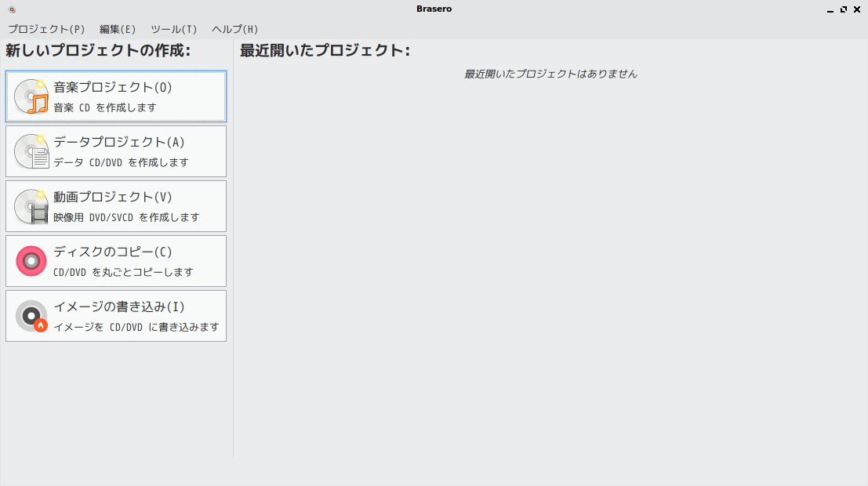Click the text イメージを CD/DVD に書き込みます
868x486 pixels.
click(136, 327)
